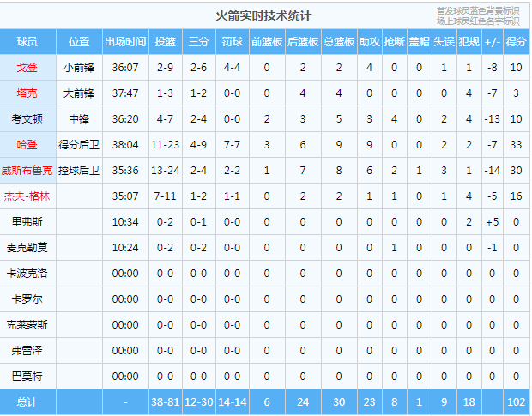Click the 盖帽 column header
Image resolution: width=532 pixels, height=416 pixels.
[x=419, y=42]
